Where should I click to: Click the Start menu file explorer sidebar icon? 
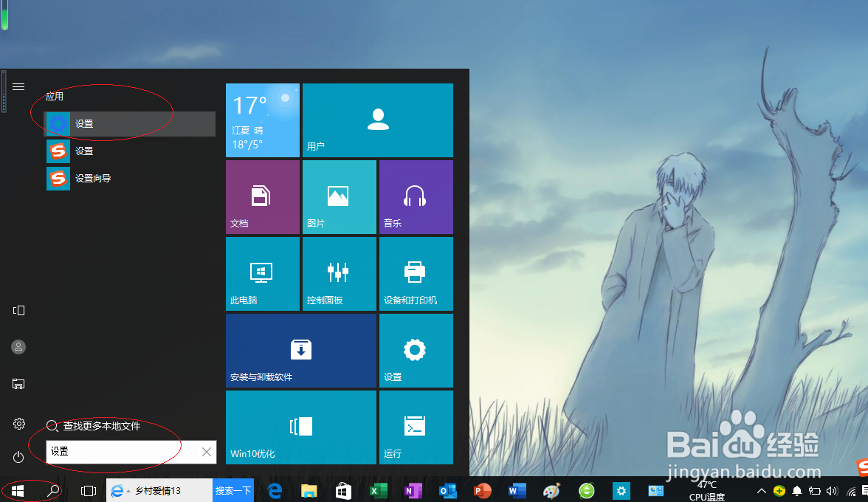pos(18,384)
